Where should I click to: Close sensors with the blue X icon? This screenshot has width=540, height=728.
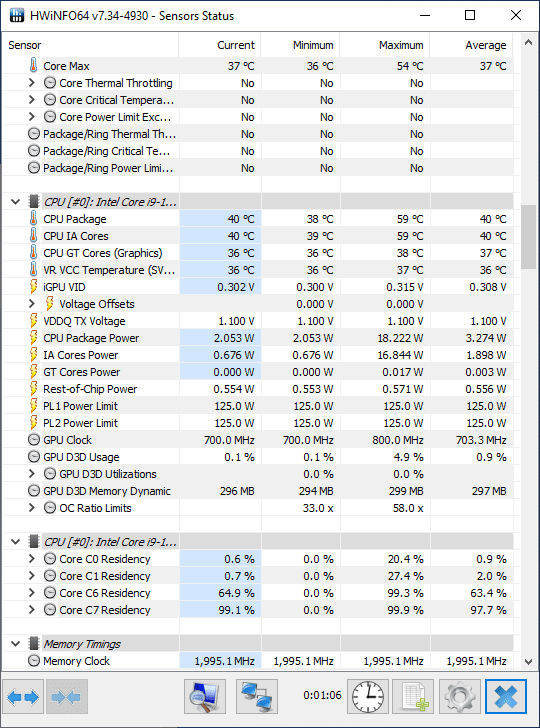[506, 697]
